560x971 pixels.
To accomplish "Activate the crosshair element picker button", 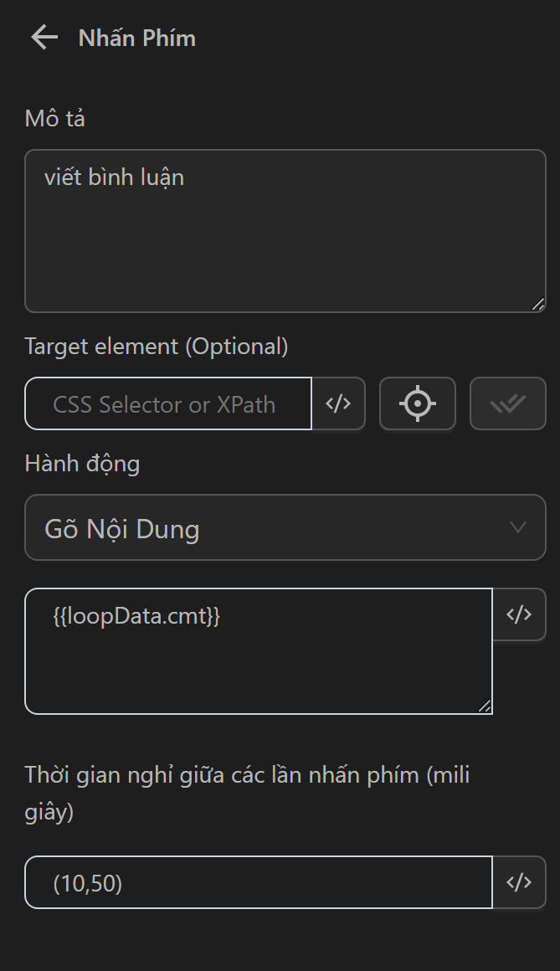I will pyautogui.click(x=417, y=404).
